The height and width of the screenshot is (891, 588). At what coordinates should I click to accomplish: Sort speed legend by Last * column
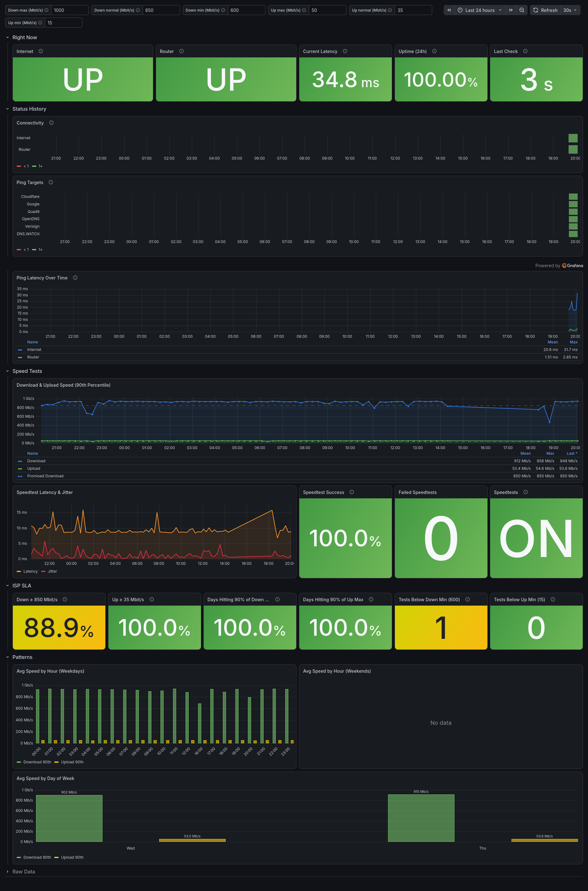tap(572, 453)
